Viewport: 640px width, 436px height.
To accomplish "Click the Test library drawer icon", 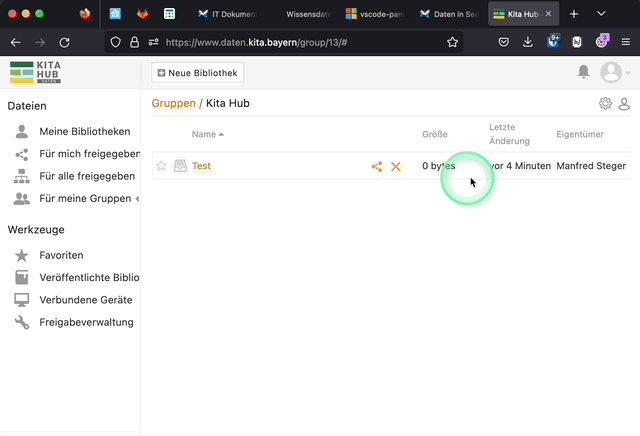I will point(180,166).
